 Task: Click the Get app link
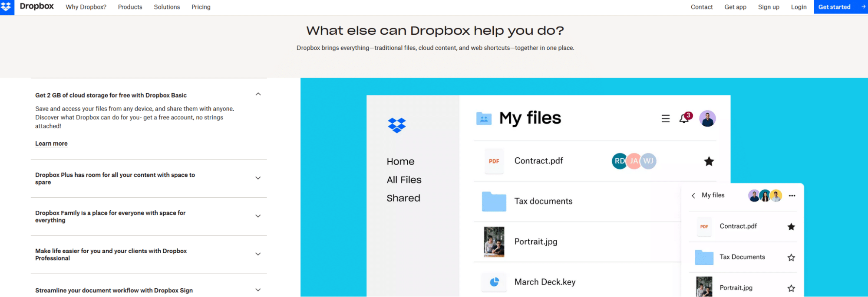coord(736,7)
